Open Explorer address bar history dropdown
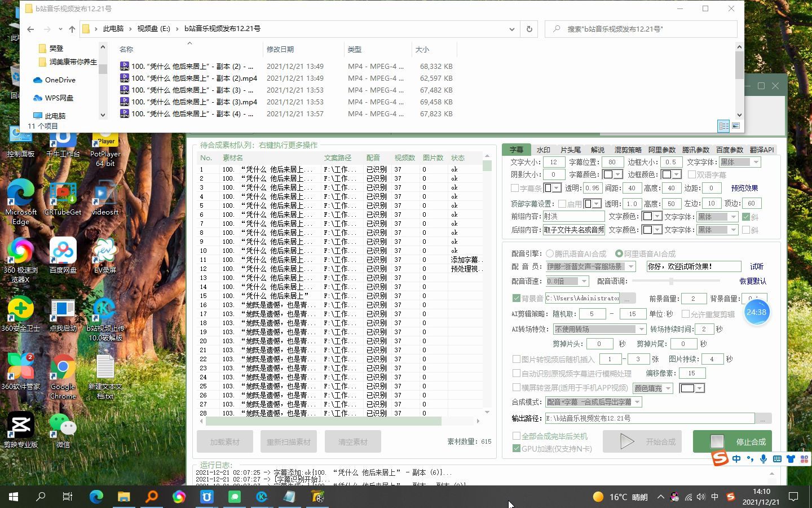812x508 pixels. [512, 29]
